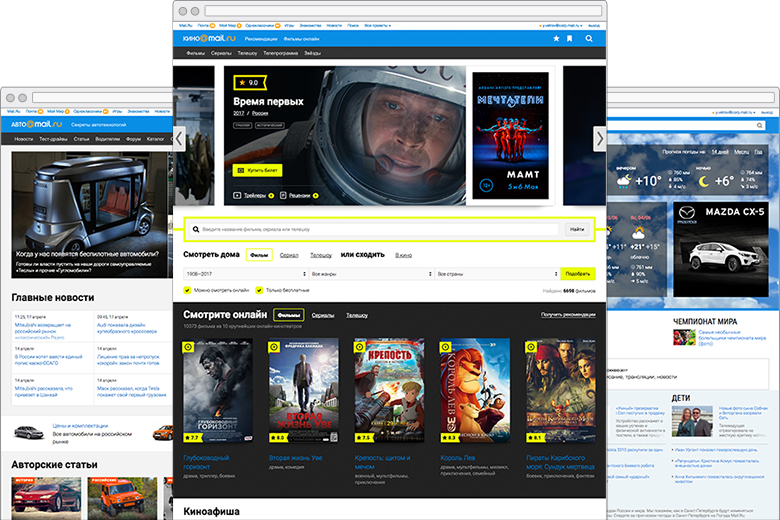Click magnifier search icon in Kino header

coord(589,38)
